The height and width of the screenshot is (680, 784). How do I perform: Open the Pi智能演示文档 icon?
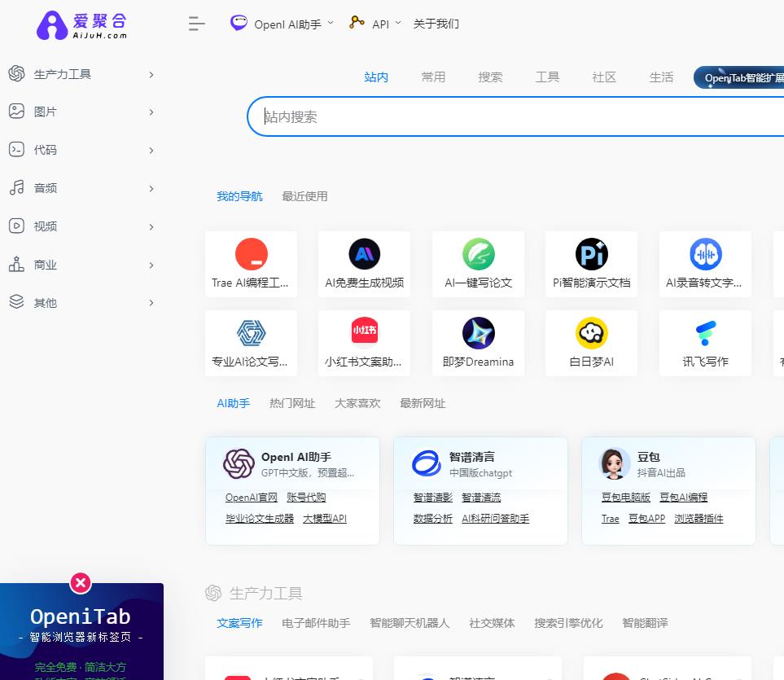point(591,255)
